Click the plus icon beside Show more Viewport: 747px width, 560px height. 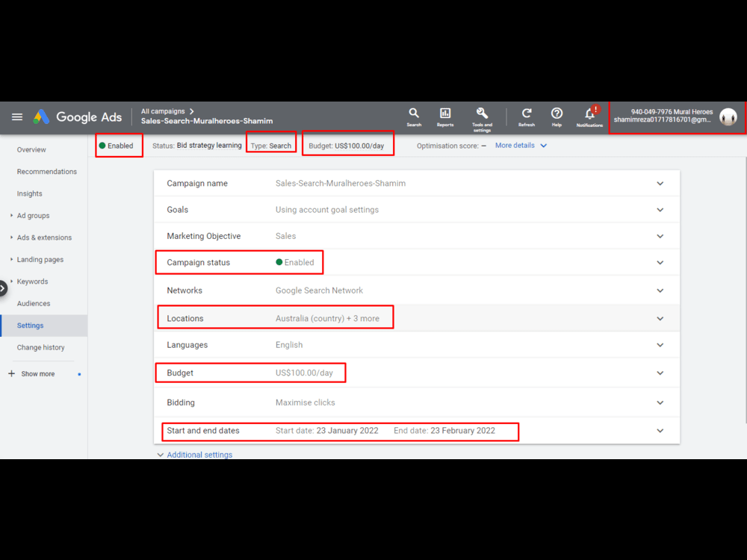point(11,374)
